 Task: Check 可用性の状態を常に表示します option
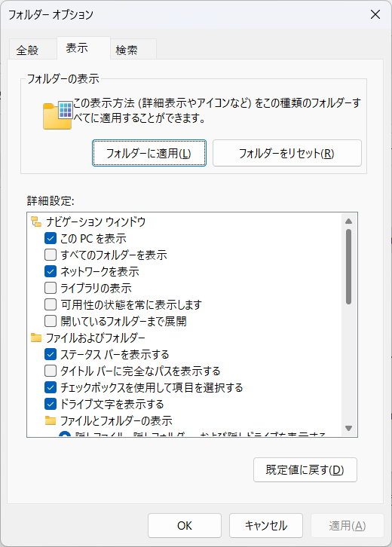pyautogui.click(x=51, y=304)
